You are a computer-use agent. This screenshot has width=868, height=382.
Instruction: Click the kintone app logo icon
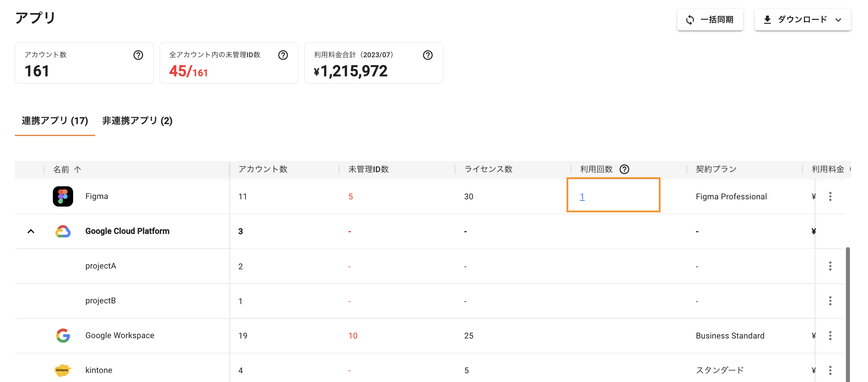click(x=63, y=370)
